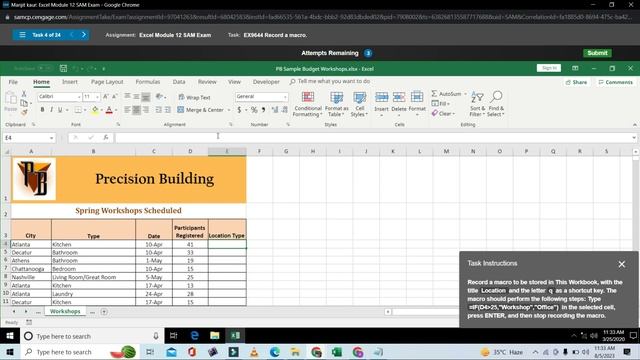Increase font size with the larger A icon
This screenshot has width=640, height=360.
pyautogui.click(x=106, y=97)
